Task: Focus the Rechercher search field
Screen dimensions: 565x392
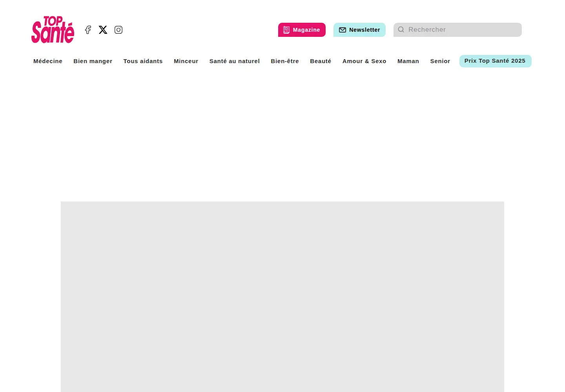Action: coord(457,30)
